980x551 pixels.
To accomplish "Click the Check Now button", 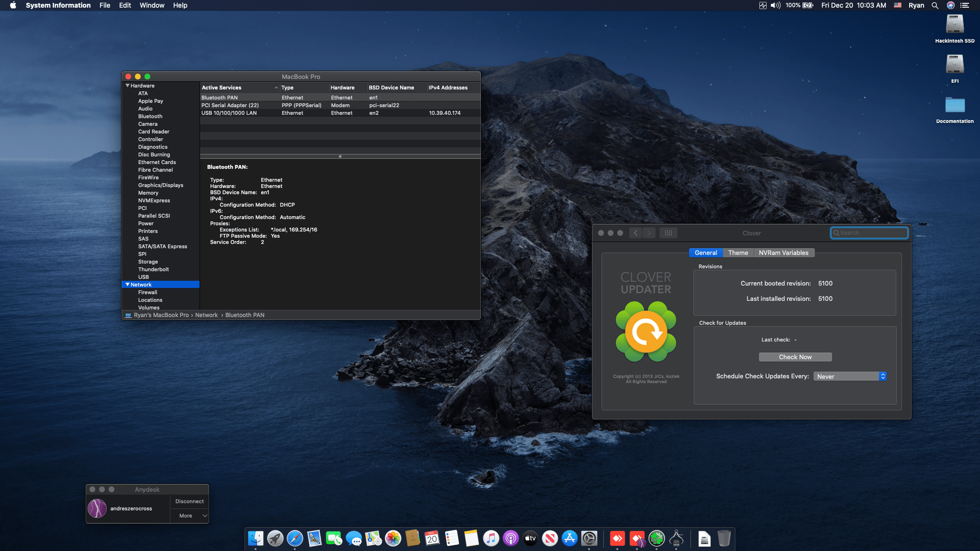I will click(x=795, y=357).
